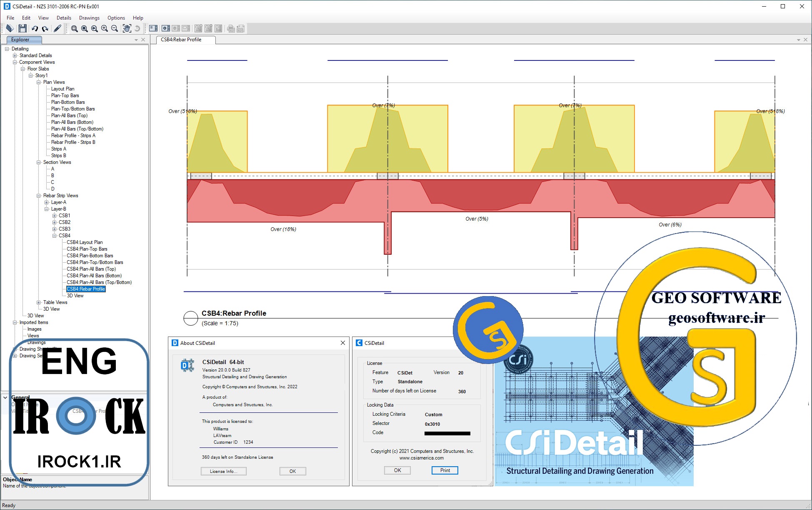This screenshot has height=510, width=812.
Task: Open the View menu
Action: 43,18
